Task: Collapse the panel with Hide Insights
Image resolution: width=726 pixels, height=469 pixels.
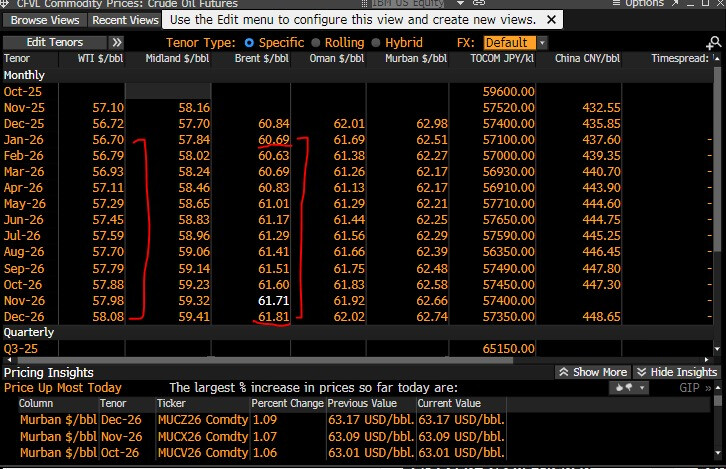Action: [677, 372]
